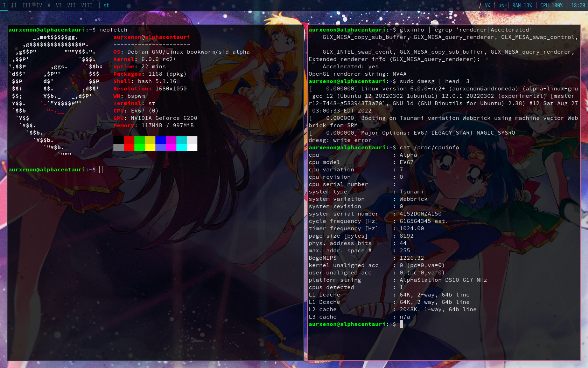Switch to workspace VIII in the top bar

point(87,5)
